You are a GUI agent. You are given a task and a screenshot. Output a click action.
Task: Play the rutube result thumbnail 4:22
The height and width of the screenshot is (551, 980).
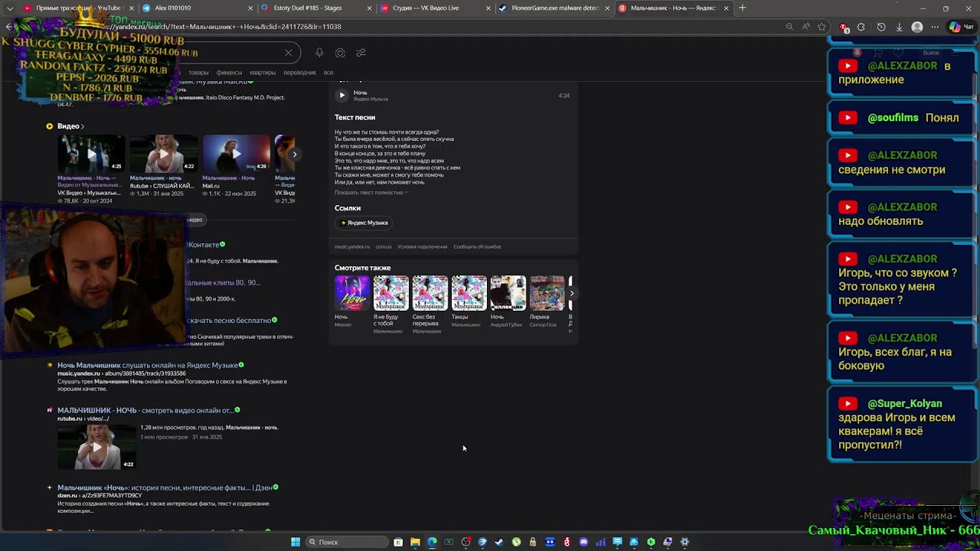96,445
